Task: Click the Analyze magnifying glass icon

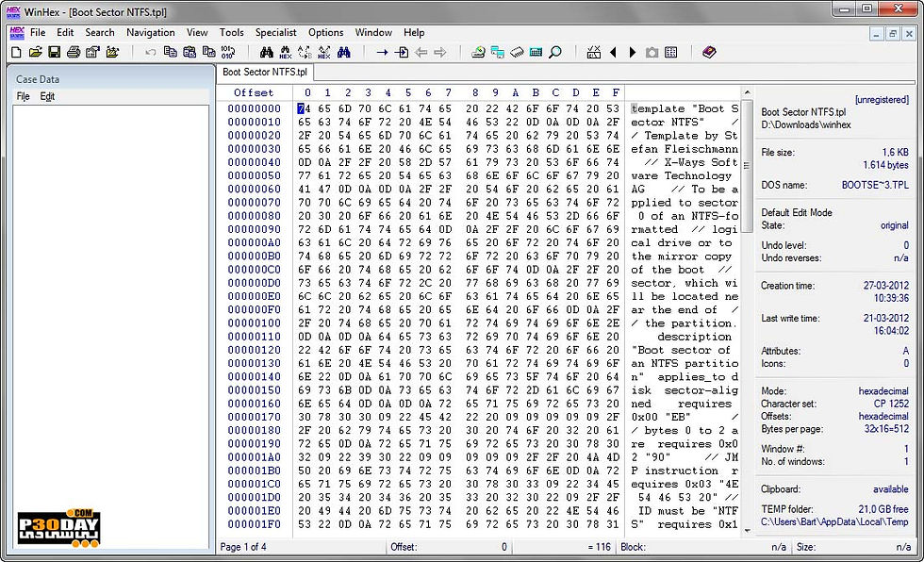Action: tap(555, 53)
